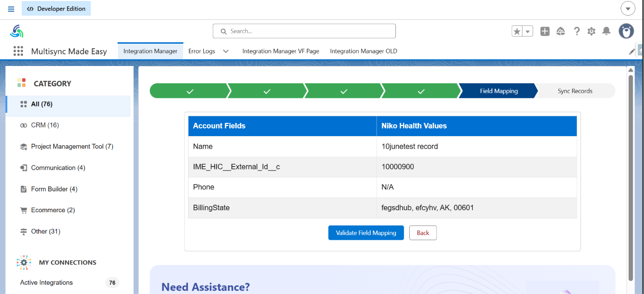The image size is (644, 294).
Task: Click the Account Fields column header
Action: [x=283, y=126]
